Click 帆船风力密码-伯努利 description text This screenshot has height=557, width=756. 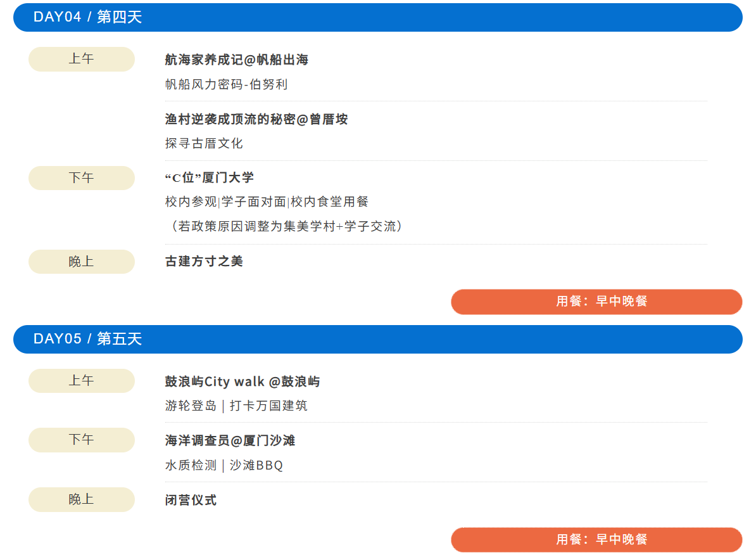[x=227, y=84]
